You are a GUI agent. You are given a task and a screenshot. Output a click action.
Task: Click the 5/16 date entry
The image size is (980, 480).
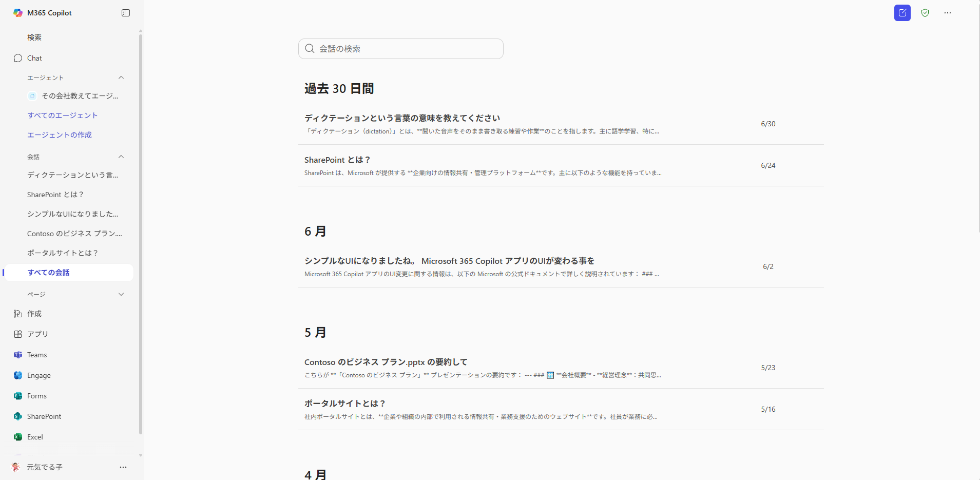point(768,409)
